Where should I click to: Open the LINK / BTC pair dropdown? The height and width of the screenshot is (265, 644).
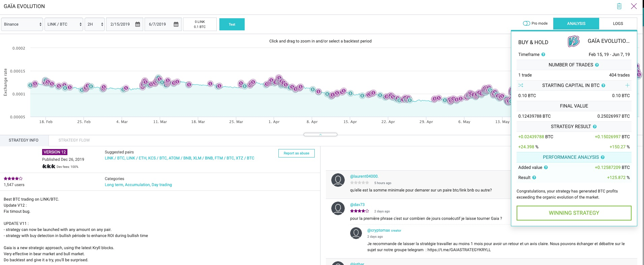[64, 24]
